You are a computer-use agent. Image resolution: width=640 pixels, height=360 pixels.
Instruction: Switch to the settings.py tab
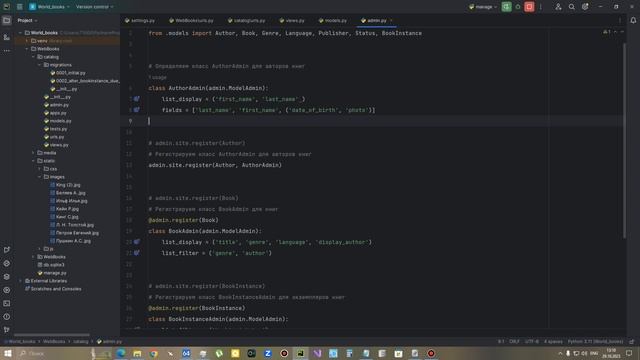tap(140, 20)
